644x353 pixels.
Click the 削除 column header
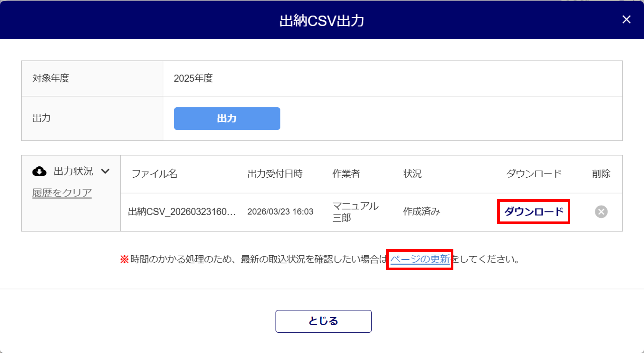(x=601, y=174)
